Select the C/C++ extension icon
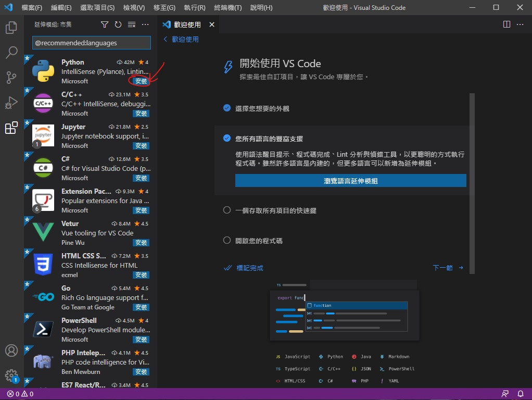 tap(43, 103)
